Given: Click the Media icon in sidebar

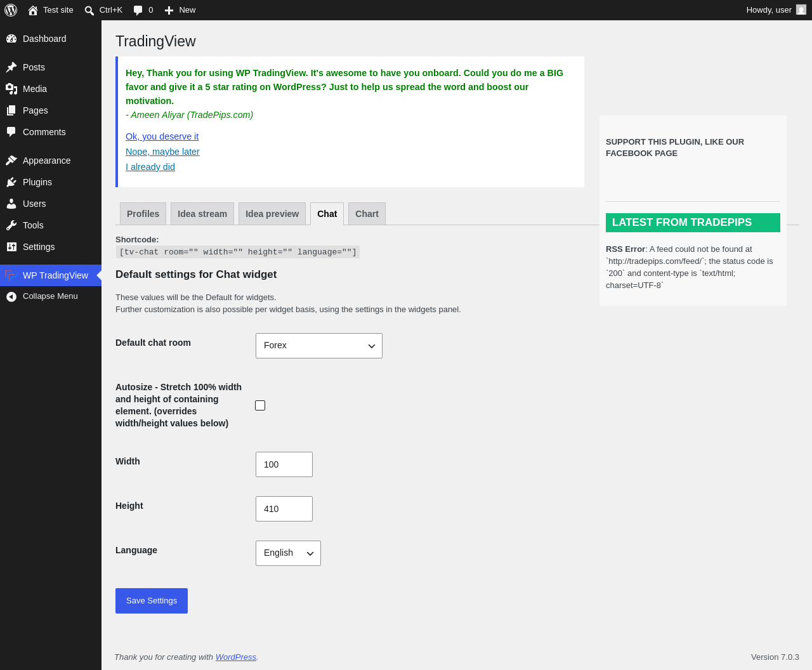Looking at the screenshot, I should point(11,89).
